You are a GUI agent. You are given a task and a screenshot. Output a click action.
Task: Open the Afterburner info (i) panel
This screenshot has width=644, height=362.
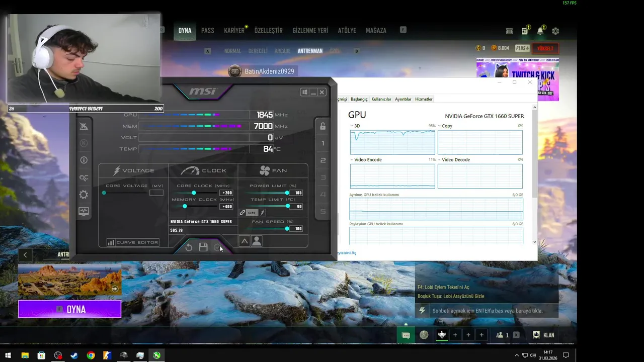(x=84, y=160)
